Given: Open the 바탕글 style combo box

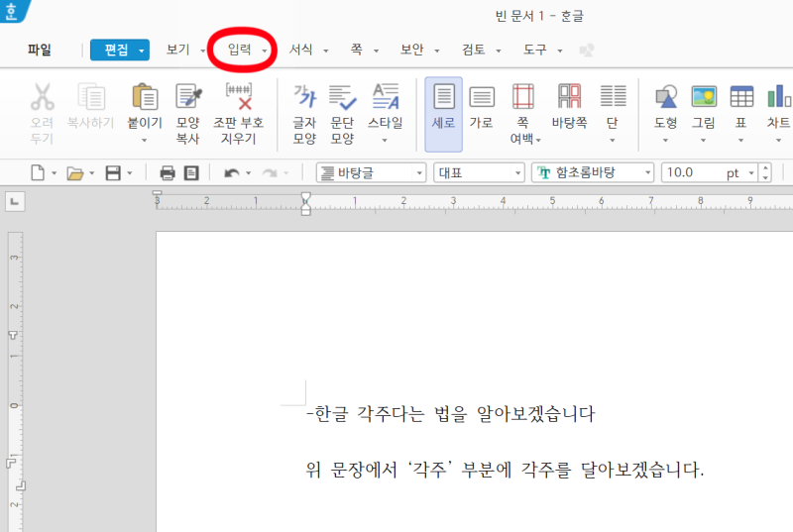Looking at the screenshot, I should tap(371, 172).
